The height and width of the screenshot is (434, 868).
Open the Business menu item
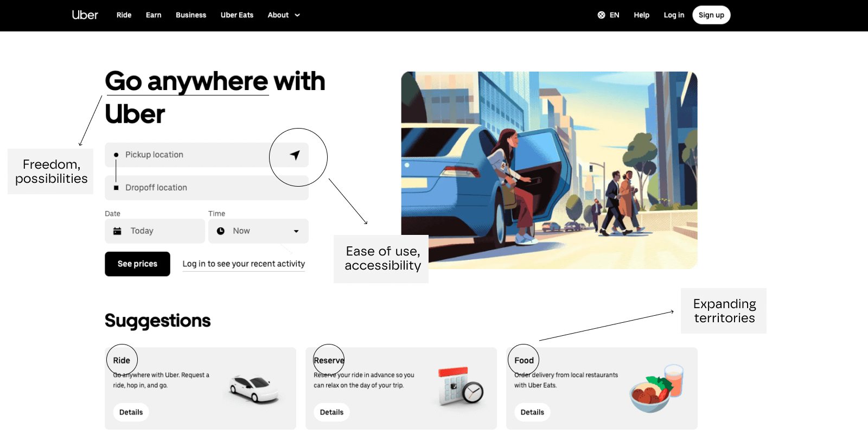point(191,15)
